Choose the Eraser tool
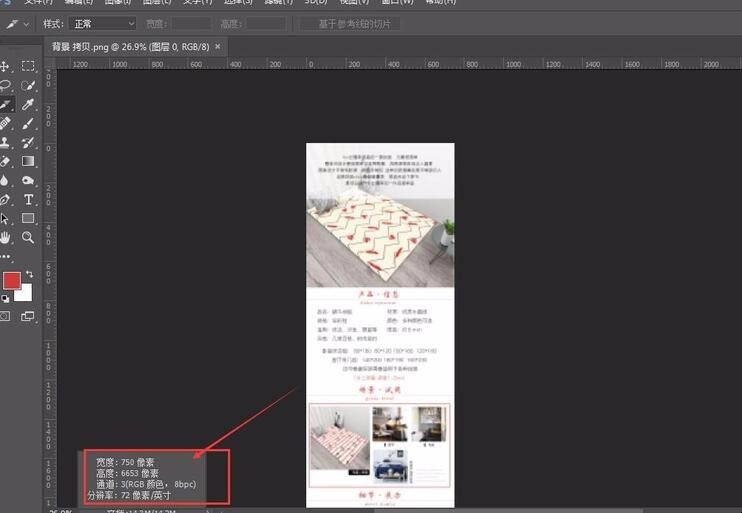 pos(5,161)
